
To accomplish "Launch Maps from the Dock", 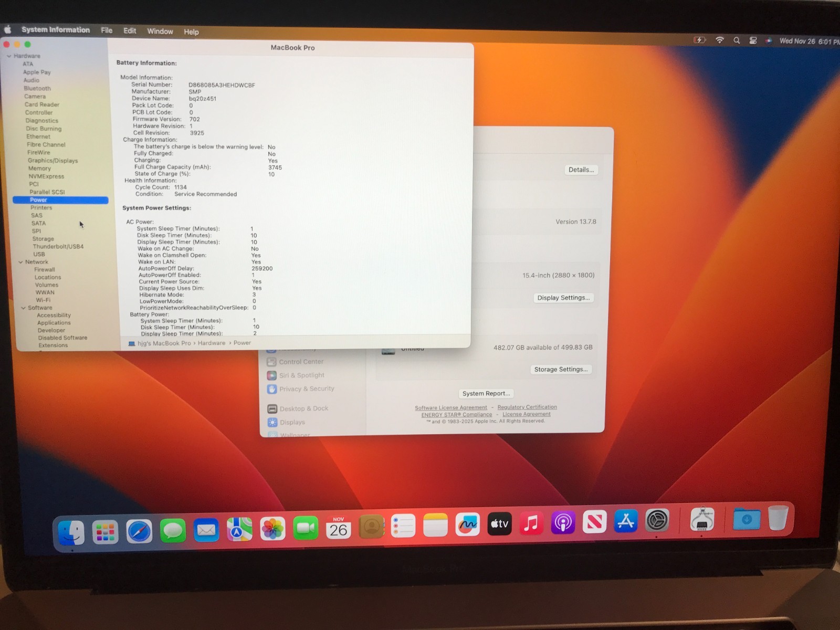I will pos(239,530).
